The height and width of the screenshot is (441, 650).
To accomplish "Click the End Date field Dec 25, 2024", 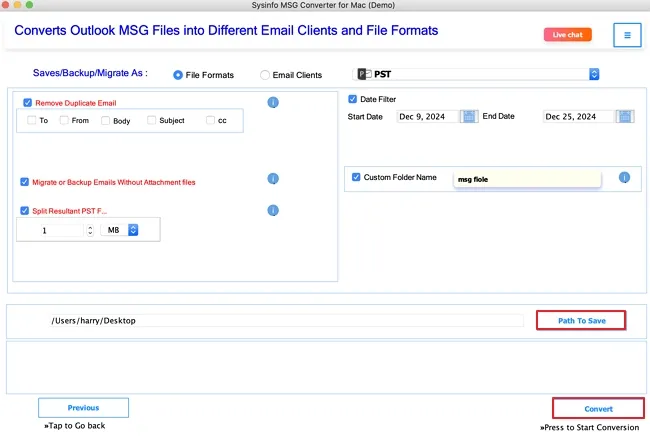I will click(579, 116).
